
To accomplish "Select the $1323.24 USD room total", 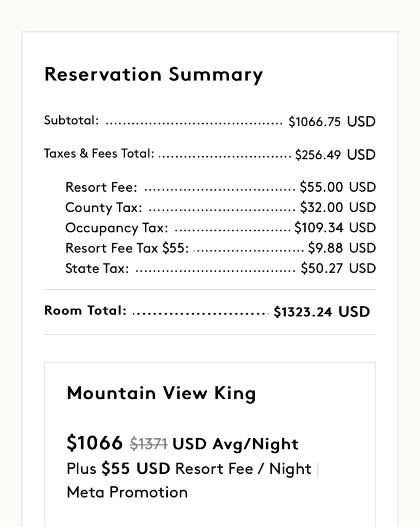I will pyautogui.click(x=322, y=312).
